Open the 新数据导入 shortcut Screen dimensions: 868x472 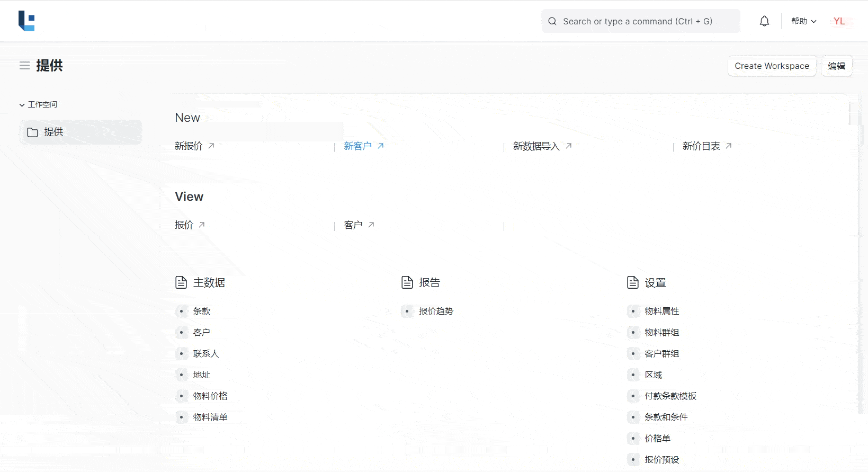click(x=536, y=146)
